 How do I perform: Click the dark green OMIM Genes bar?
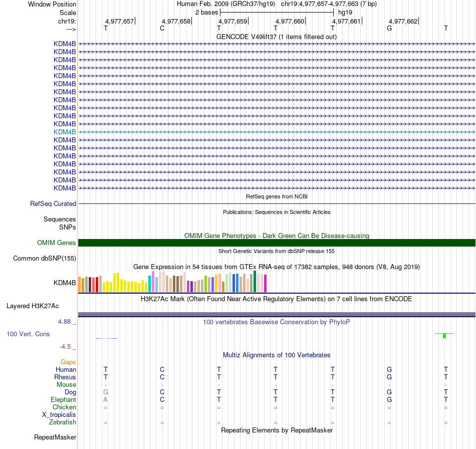277,243
